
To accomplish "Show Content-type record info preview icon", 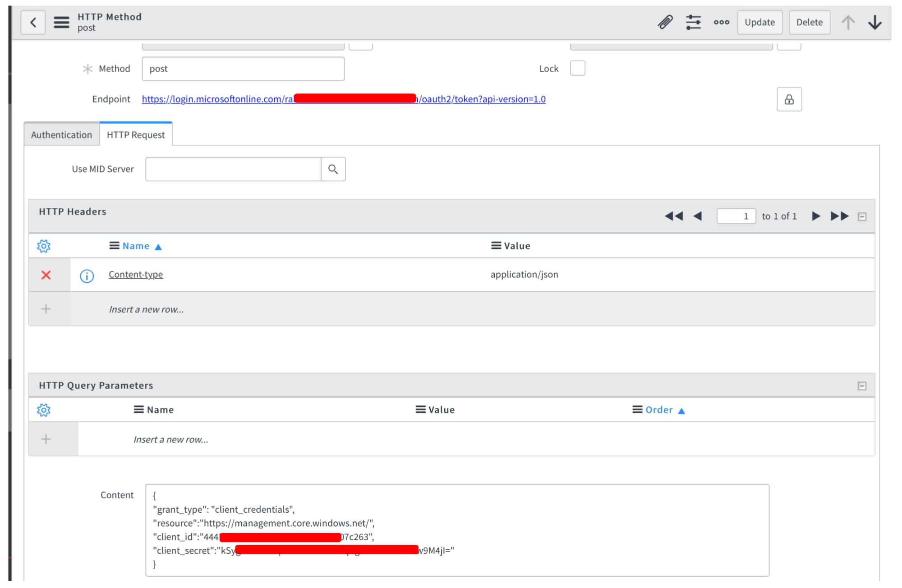I will (87, 276).
